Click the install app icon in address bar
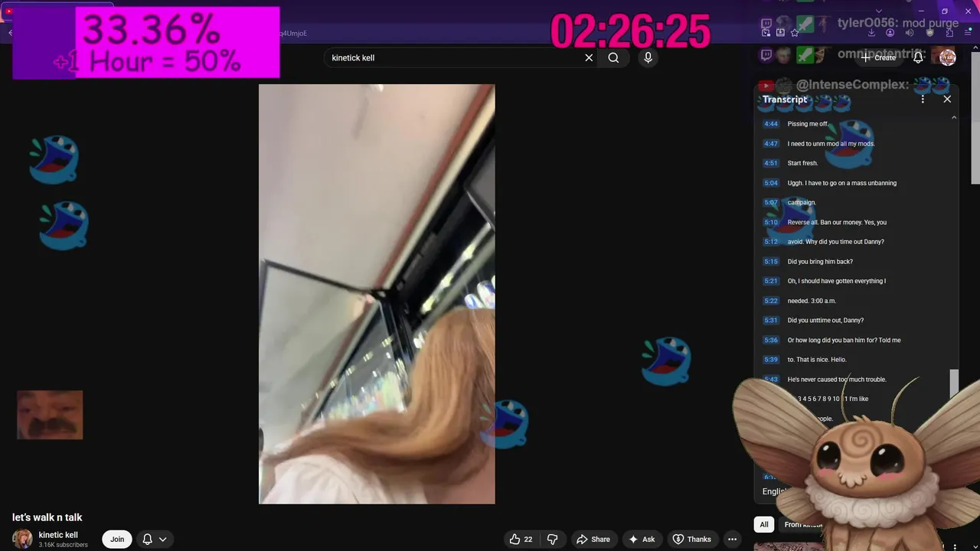This screenshot has height=551, width=980. (x=780, y=33)
